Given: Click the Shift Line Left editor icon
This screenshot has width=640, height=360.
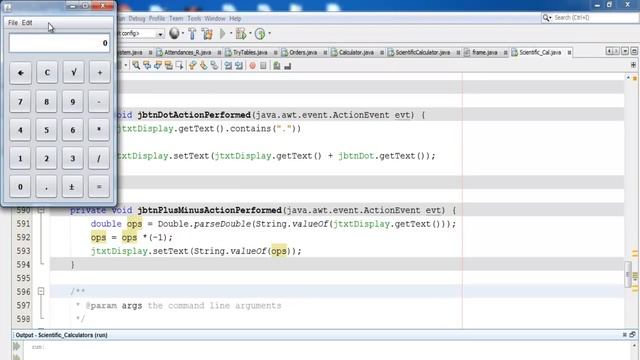Looking at the screenshot, I should [x=228, y=66].
